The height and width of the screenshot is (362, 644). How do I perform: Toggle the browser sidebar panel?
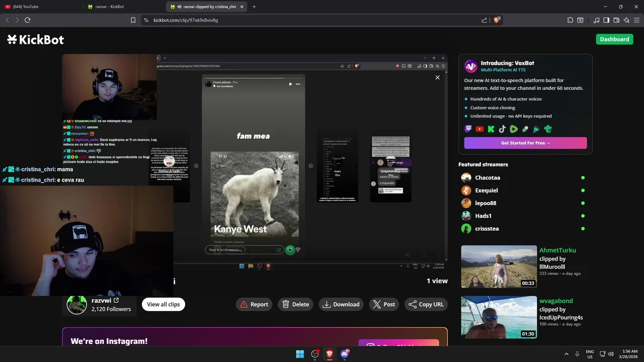click(606, 20)
